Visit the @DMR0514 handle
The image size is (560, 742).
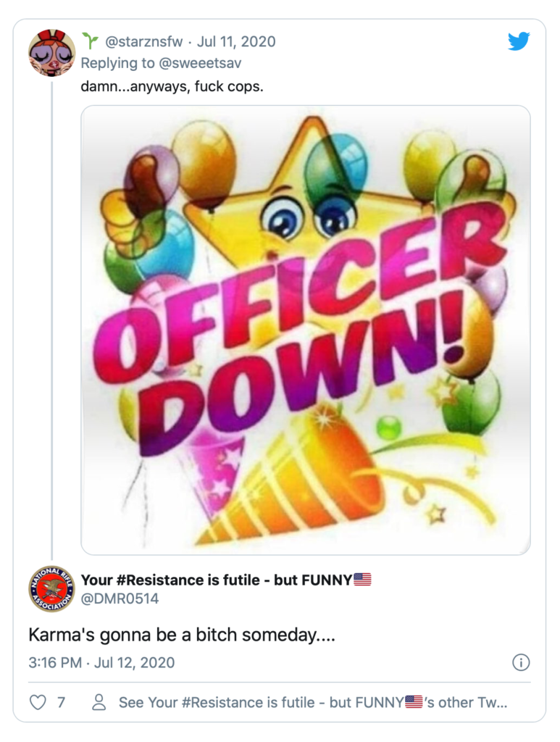click(x=120, y=599)
